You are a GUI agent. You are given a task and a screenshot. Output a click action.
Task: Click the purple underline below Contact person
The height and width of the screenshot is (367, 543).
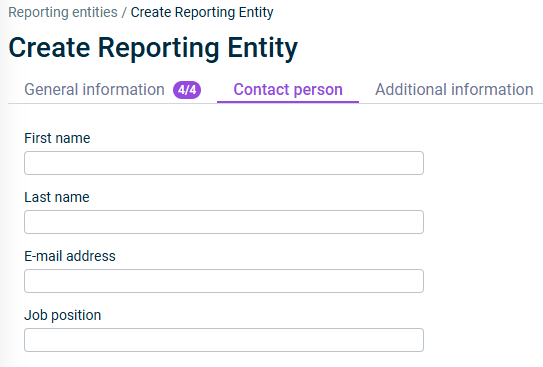(288, 102)
